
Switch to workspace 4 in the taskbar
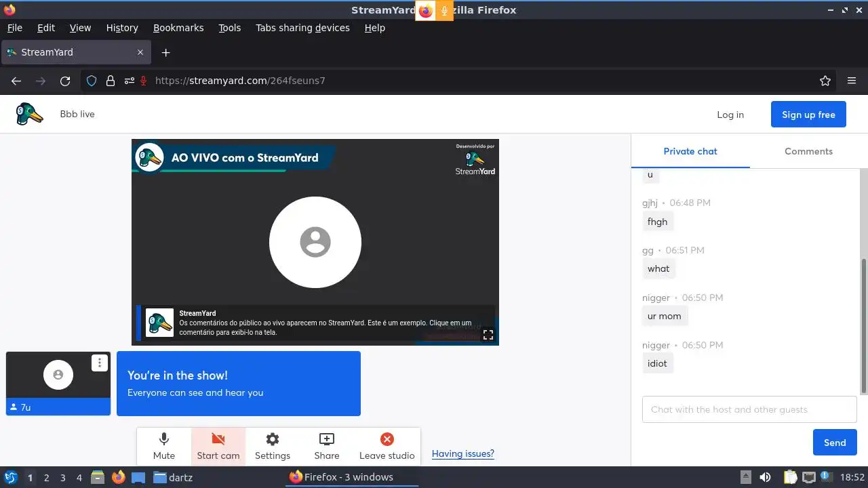[x=79, y=478]
